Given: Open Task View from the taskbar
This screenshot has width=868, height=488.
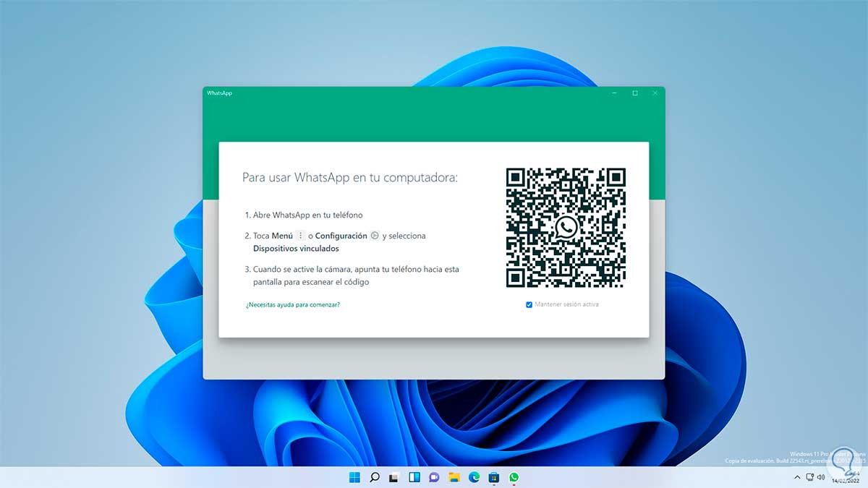Looking at the screenshot, I should click(394, 477).
